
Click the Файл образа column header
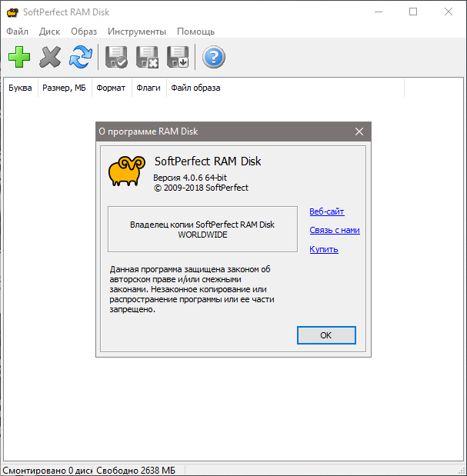click(285, 88)
